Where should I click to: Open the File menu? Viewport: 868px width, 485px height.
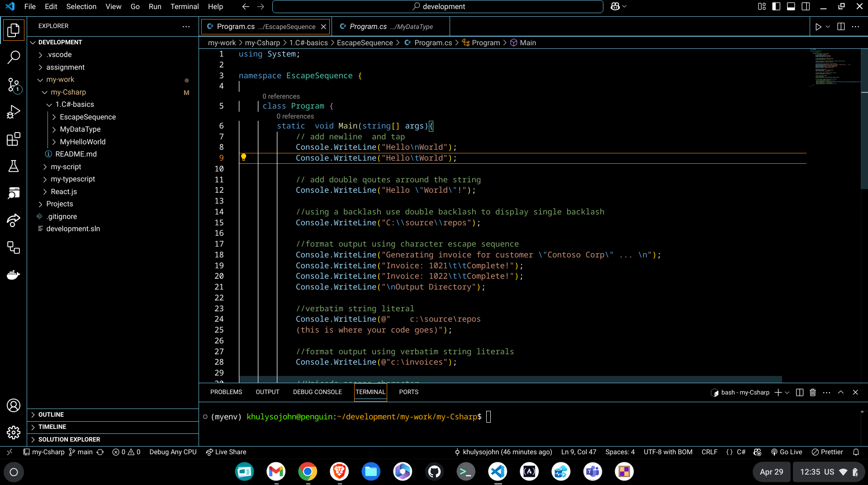point(30,6)
